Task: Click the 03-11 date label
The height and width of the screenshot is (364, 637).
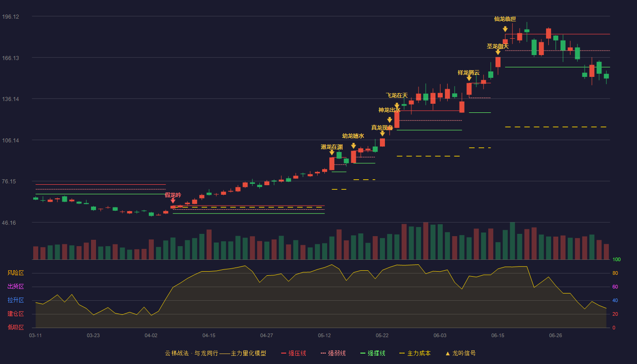Action: [x=35, y=335]
